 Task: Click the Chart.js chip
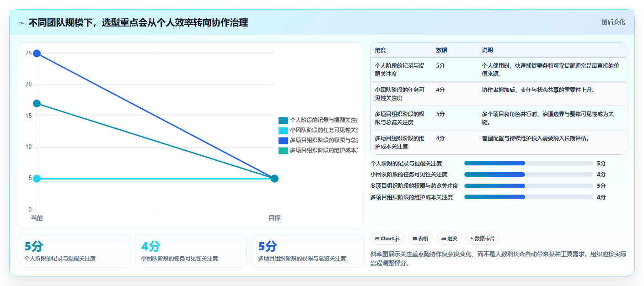pos(387,238)
